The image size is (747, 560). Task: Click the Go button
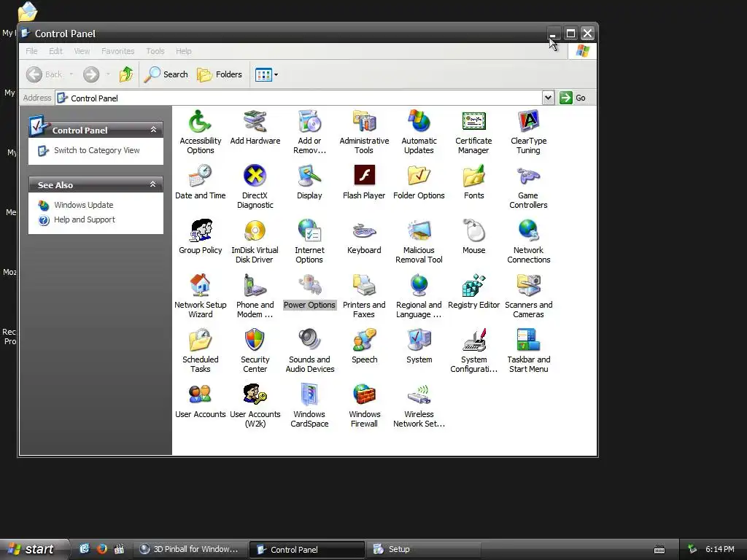pyautogui.click(x=572, y=98)
